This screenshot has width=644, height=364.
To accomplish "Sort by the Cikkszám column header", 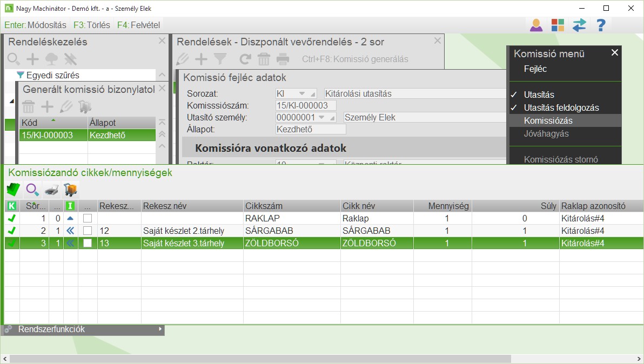I will tap(292, 206).
